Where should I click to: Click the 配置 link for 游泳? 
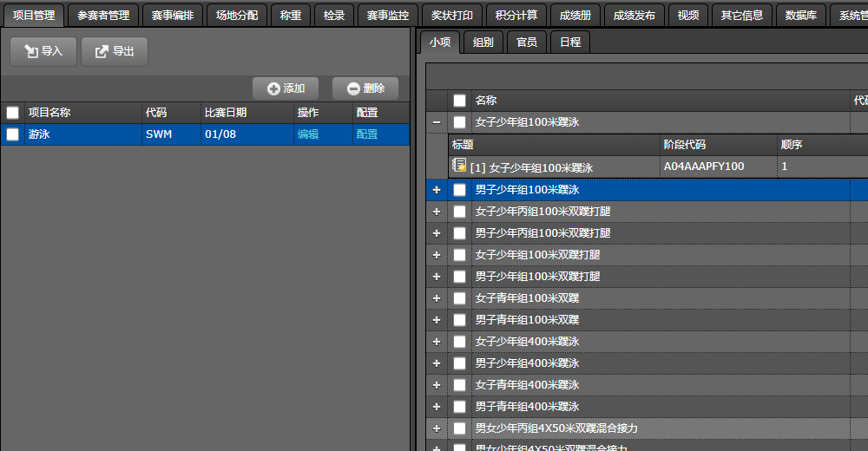pos(367,134)
